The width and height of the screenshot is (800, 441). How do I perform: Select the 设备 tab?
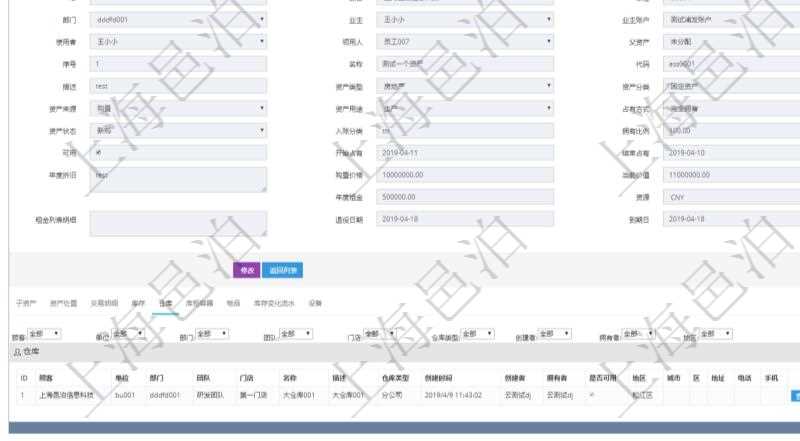(x=315, y=302)
